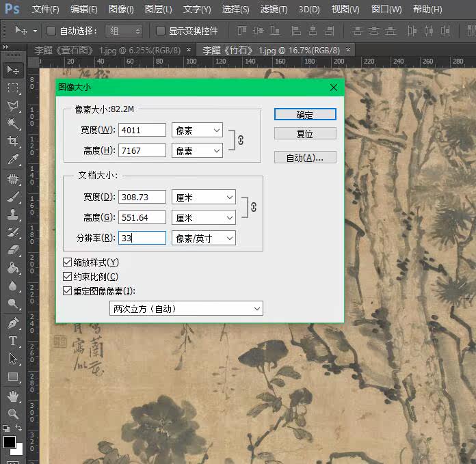Select the Hand tool
Image resolution: width=476 pixels, height=464 pixels.
point(13,396)
